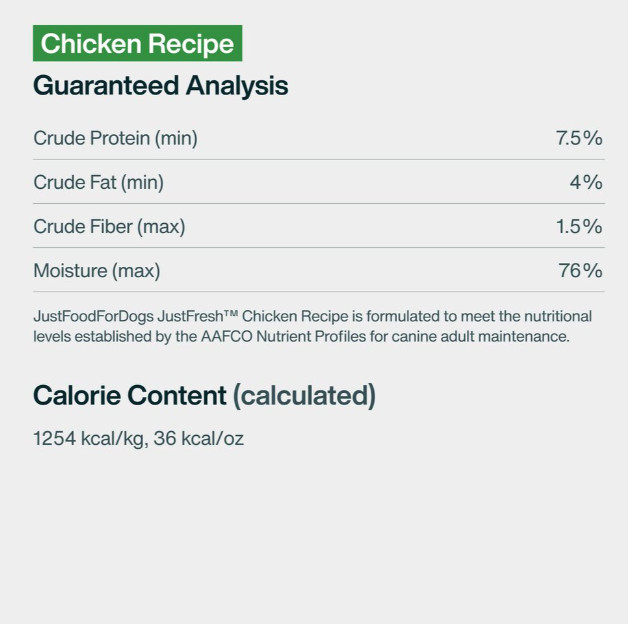Select the Crude Fat (min) row label
628x624 pixels.
[x=99, y=182]
